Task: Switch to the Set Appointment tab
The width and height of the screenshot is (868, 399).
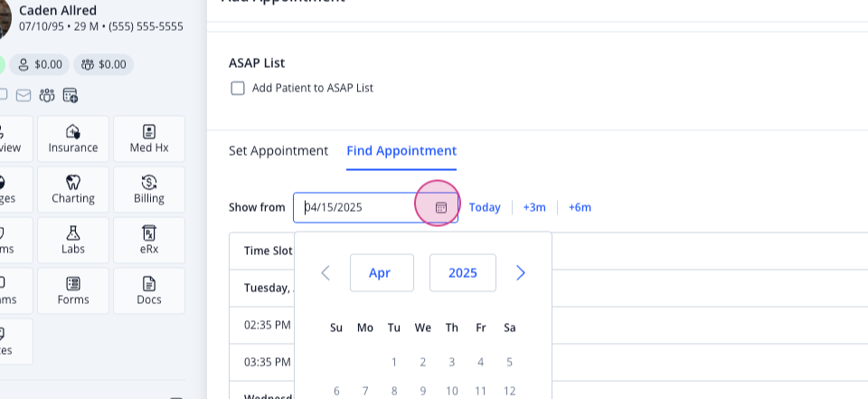Action: coord(278,151)
